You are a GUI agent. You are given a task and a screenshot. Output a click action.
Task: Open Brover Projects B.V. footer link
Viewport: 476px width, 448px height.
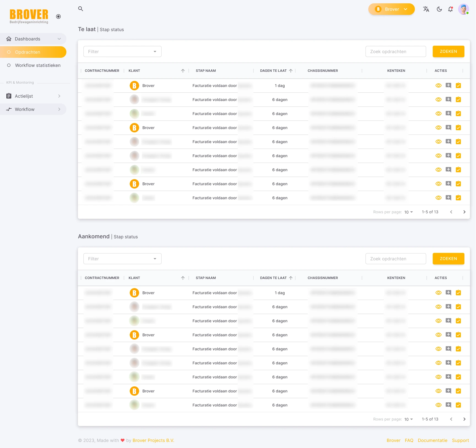[x=153, y=440]
